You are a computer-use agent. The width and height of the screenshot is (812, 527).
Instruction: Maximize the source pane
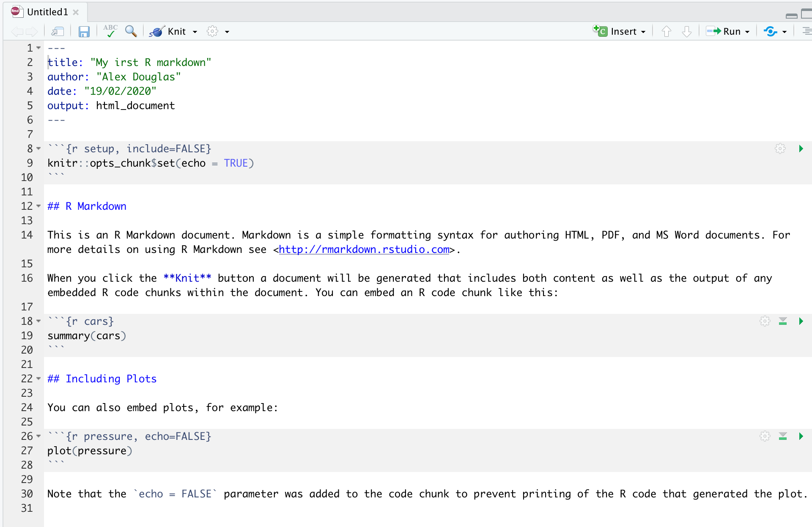click(x=807, y=14)
